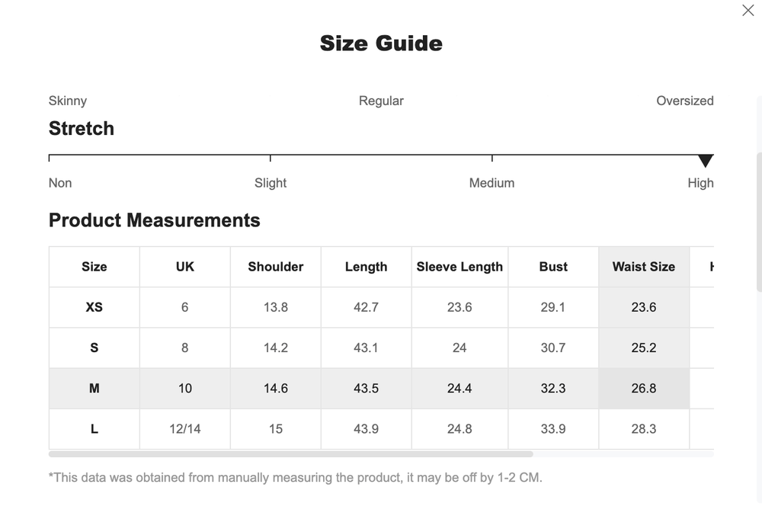Screen dimensions: 762x532
Task: Select the S size row
Action: tap(94, 348)
